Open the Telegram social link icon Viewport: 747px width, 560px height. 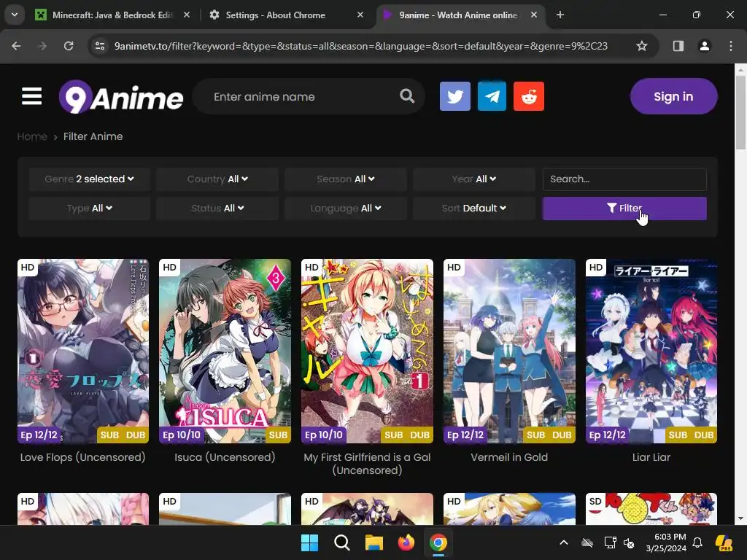coord(492,96)
